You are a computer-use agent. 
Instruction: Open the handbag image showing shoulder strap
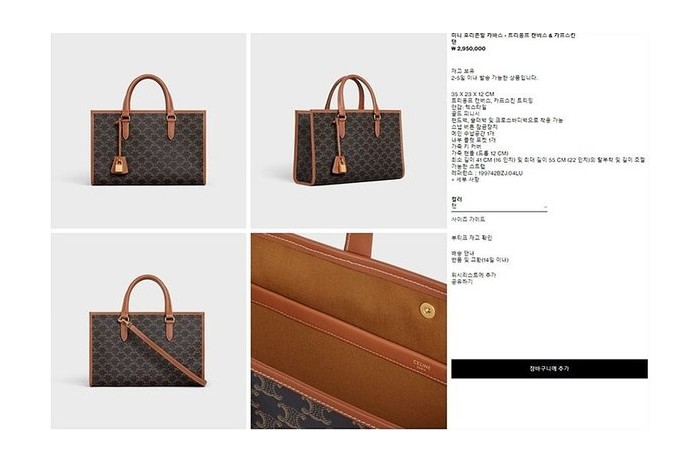tap(148, 331)
